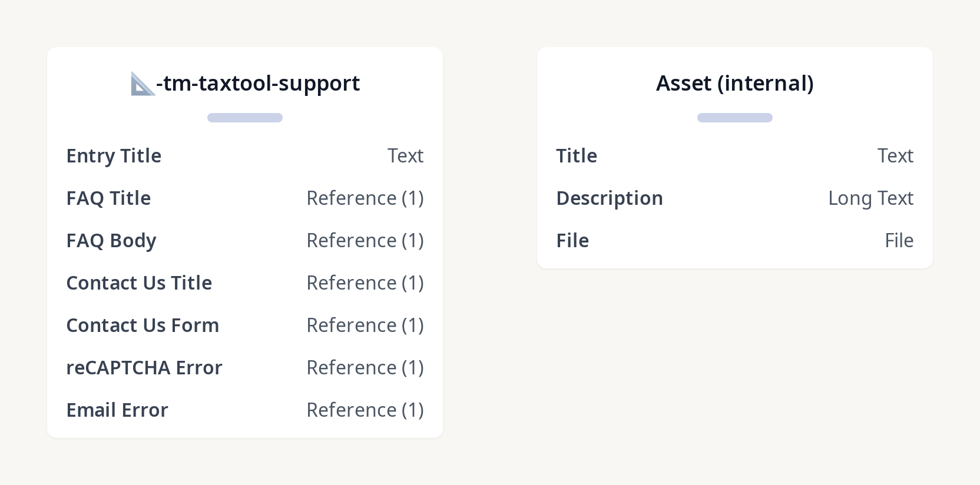Select the FAQ Body field
This screenshot has height=485, width=980.
tap(111, 241)
